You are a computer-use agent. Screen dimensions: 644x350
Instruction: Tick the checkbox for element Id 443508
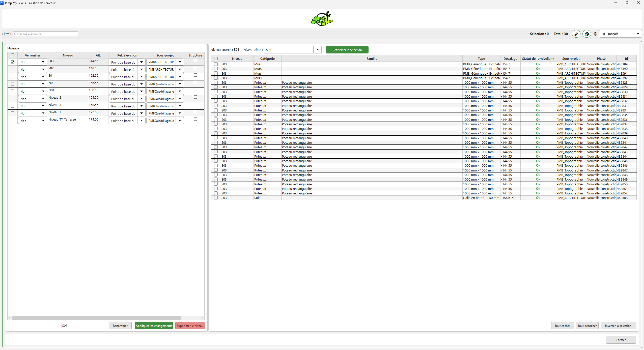pos(216,198)
